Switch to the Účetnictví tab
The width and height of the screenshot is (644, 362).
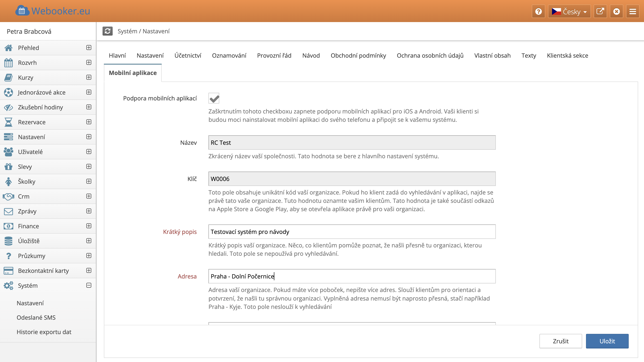pos(188,55)
